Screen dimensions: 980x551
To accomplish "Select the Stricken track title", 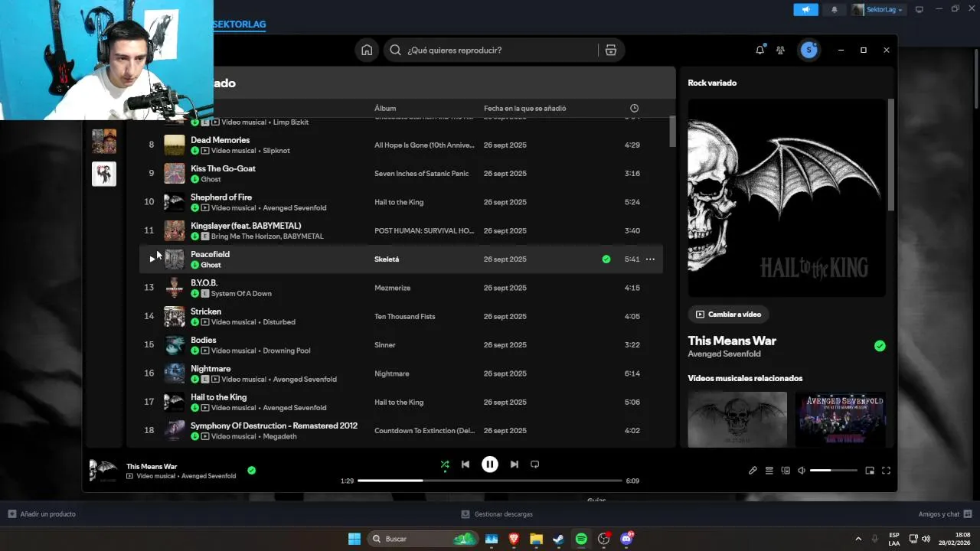I will coord(206,311).
